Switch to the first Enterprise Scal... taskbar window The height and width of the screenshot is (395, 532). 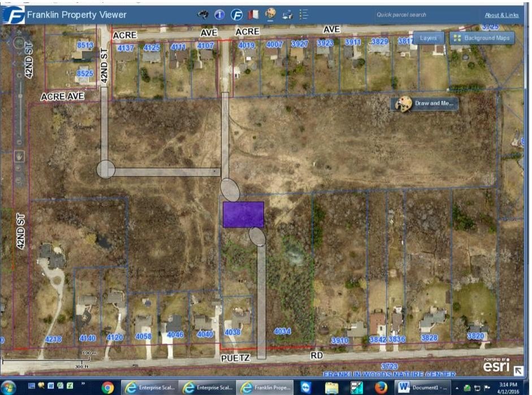click(x=150, y=387)
